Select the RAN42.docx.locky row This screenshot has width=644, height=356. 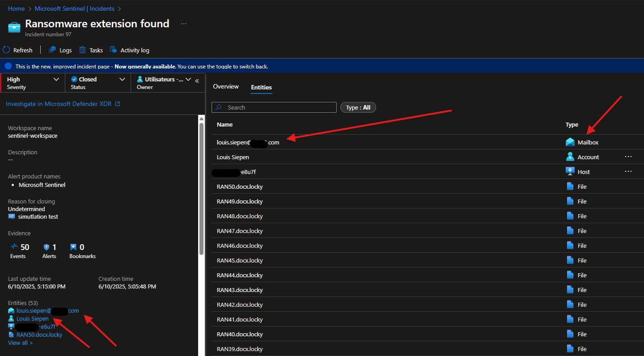click(428, 305)
